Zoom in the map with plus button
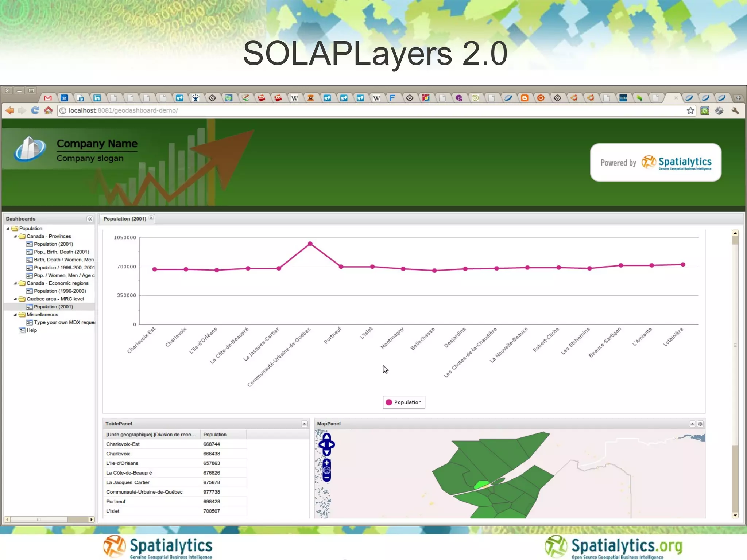 [327, 463]
